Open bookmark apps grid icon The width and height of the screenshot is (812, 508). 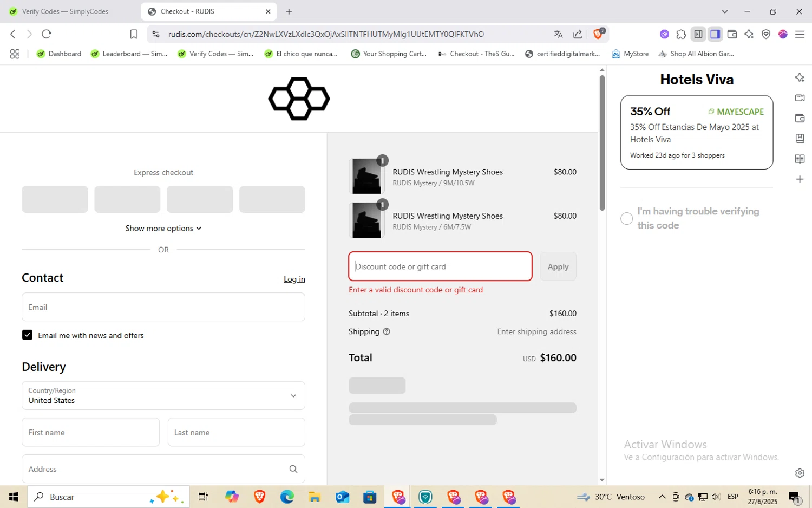click(x=15, y=54)
